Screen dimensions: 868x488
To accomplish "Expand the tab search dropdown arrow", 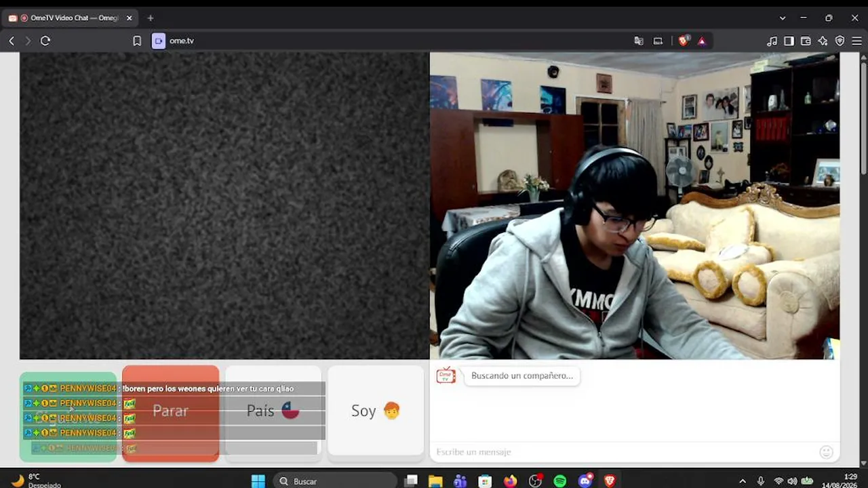I will pos(783,18).
